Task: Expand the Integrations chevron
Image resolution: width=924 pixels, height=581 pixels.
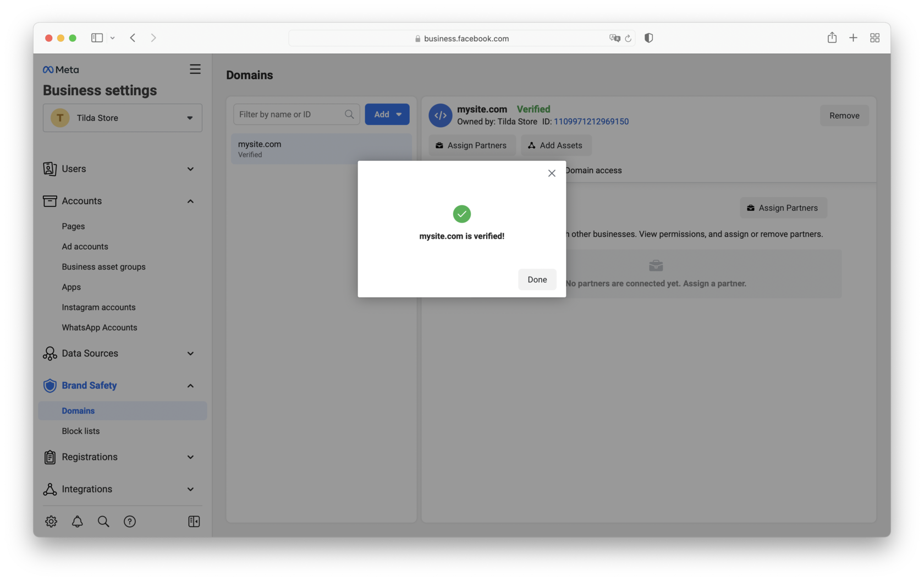Action: click(190, 489)
